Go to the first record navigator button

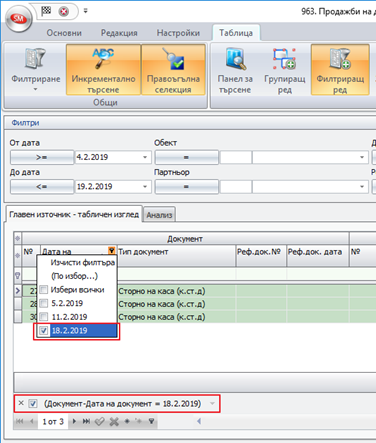coord(20,421)
